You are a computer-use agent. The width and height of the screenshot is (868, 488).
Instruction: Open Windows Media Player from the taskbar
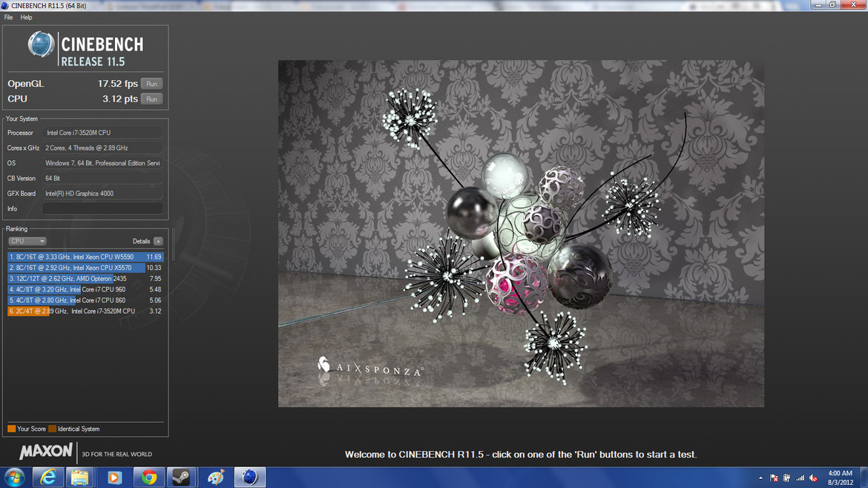114,477
